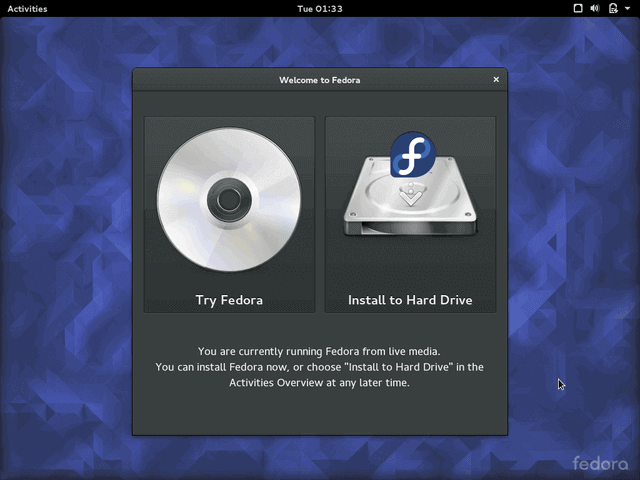Click the Welcome to Fedora title bar
Image resolution: width=640 pixels, height=480 pixels.
point(320,80)
